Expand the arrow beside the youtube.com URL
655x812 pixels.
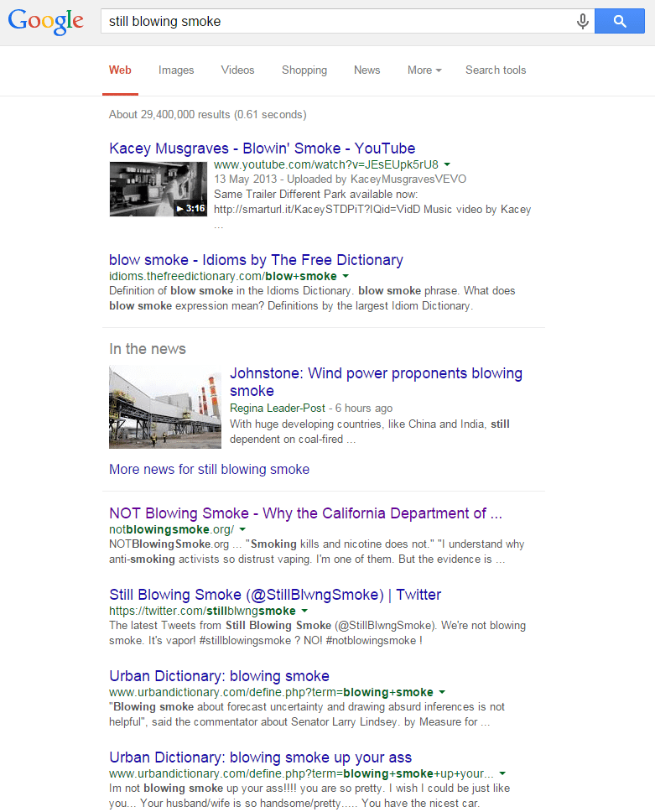(447, 164)
